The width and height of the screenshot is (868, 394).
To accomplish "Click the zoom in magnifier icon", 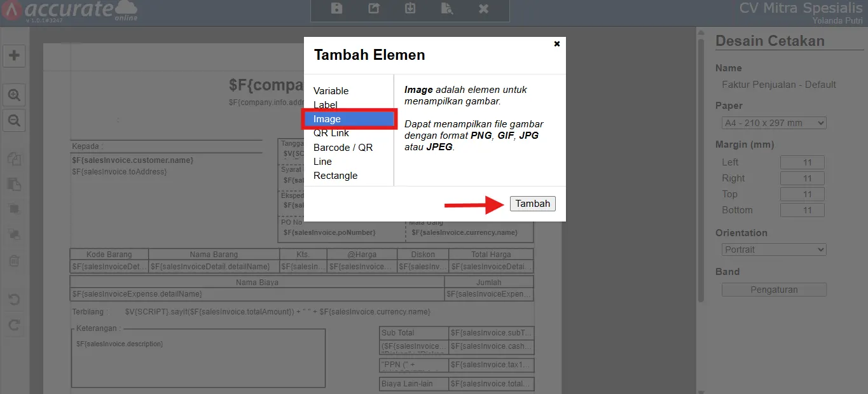I will [14, 95].
